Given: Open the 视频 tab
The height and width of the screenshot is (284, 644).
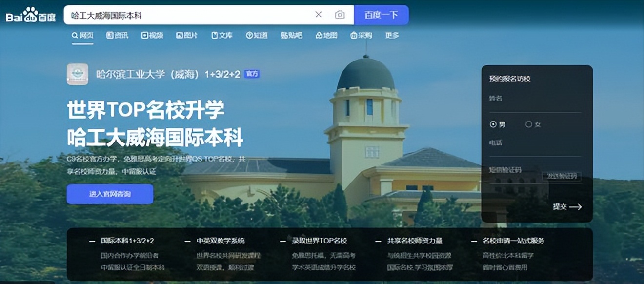Looking at the screenshot, I should pyautogui.click(x=152, y=35).
